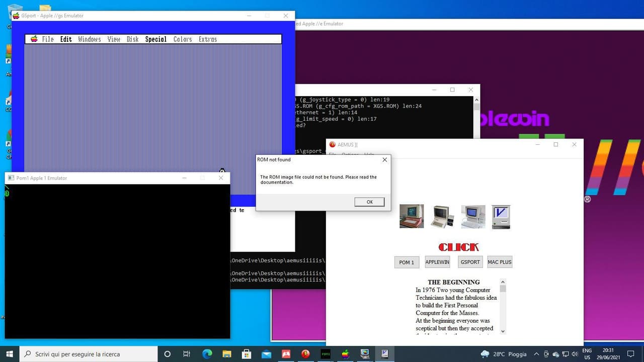Click the volume speaker tray icon
Viewport: 644px width, 362px height.
coord(575,354)
